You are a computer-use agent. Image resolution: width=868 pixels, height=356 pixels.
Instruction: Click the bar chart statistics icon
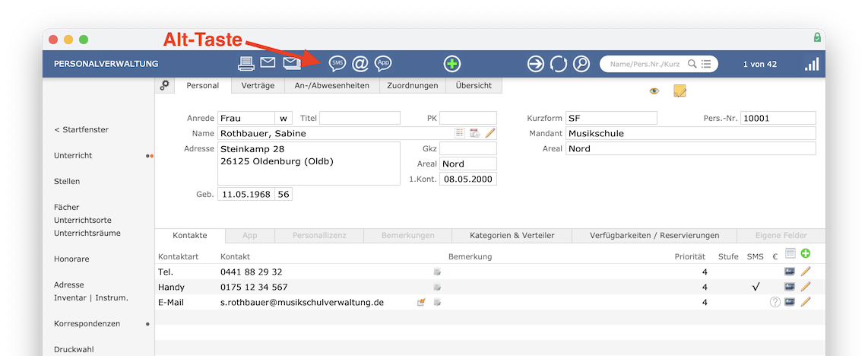click(x=812, y=64)
